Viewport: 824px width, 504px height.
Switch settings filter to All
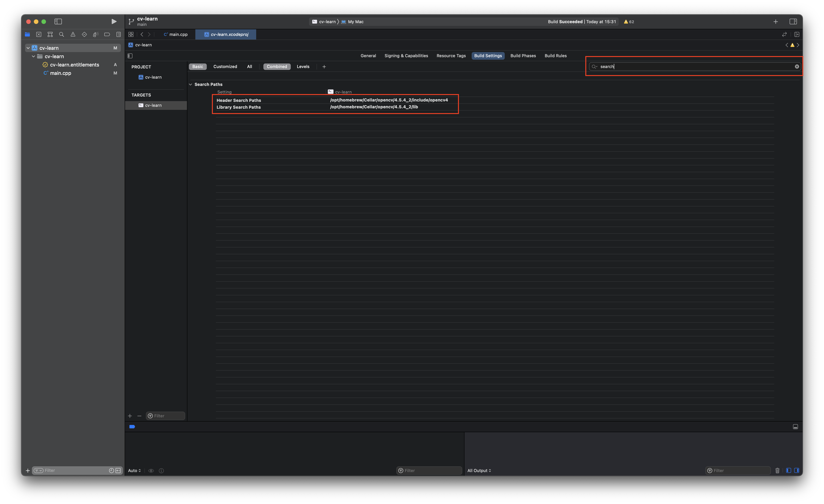(x=250, y=66)
